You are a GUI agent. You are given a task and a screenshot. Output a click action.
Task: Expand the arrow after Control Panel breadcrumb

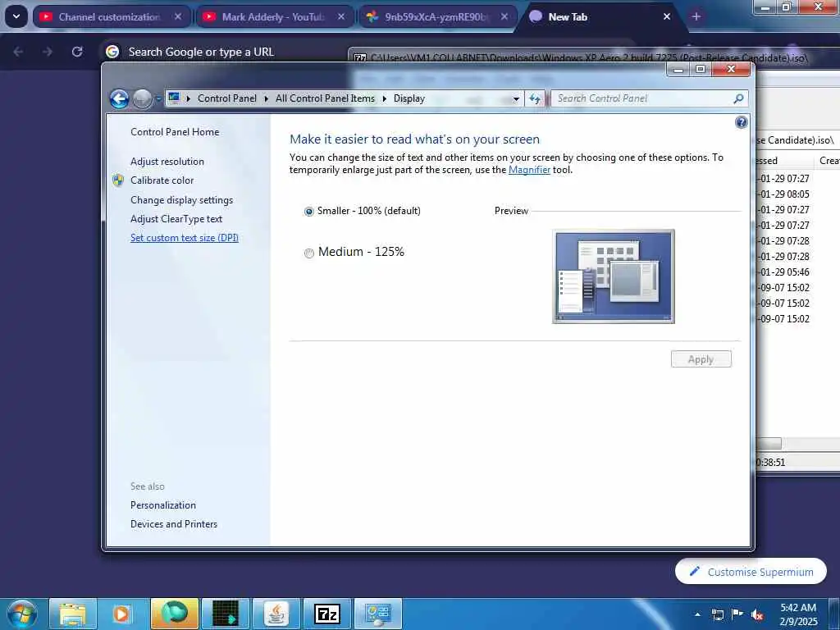click(267, 98)
